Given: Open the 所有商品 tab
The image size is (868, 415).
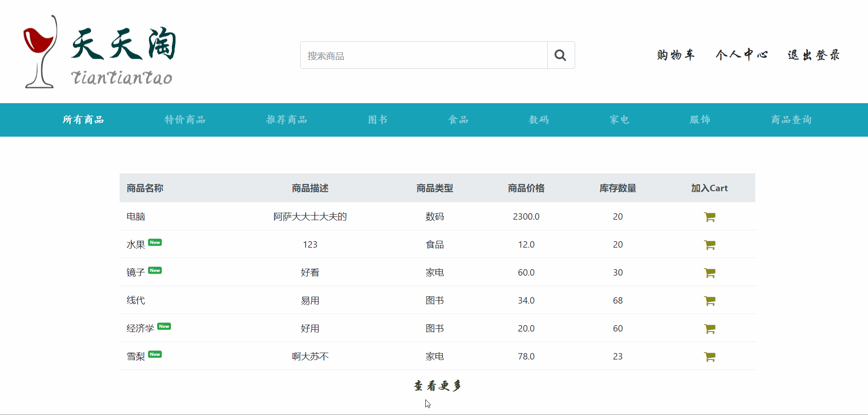Looking at the screenshot, I should pos(83,120).
